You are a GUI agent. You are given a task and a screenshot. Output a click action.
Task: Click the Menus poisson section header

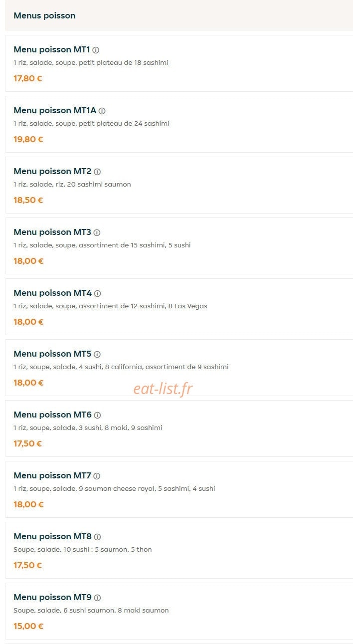(44, 15)
